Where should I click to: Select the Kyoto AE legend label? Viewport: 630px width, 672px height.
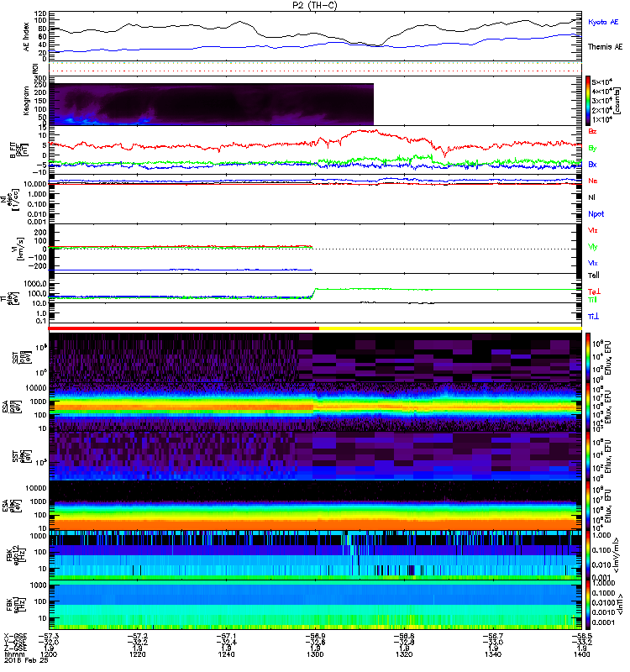[603, 22]
